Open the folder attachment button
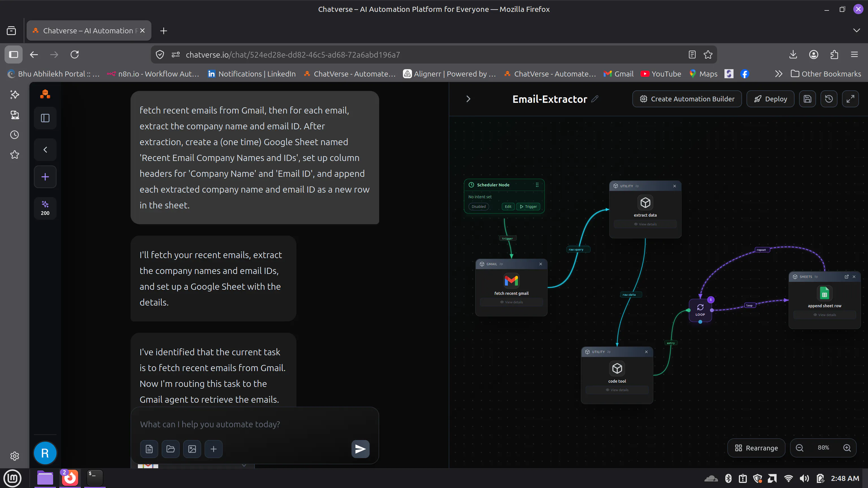This screenshot has height=488, width=868. click(170, 449)
